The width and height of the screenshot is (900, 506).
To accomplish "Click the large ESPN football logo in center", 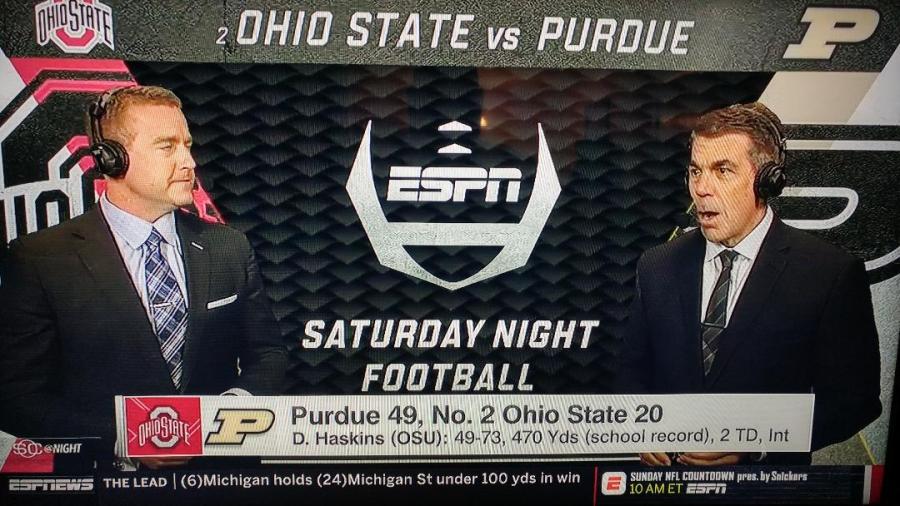I will point(453,205).
